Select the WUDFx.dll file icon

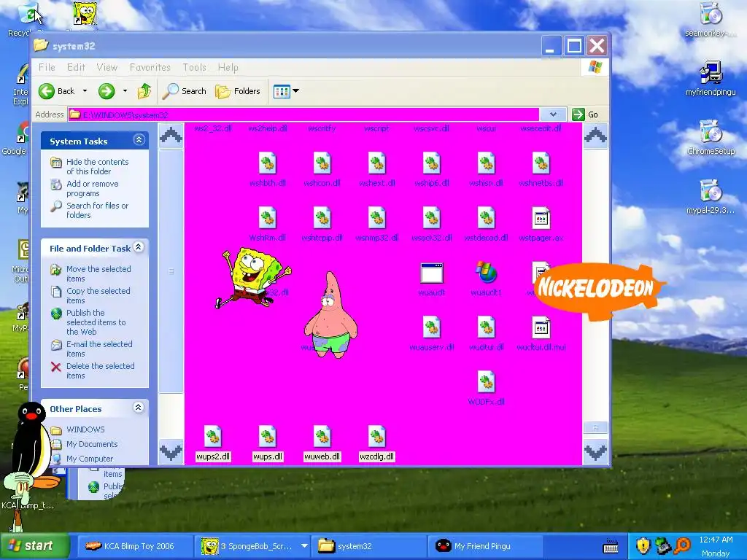pyautogui.click(x=486, y=382)
